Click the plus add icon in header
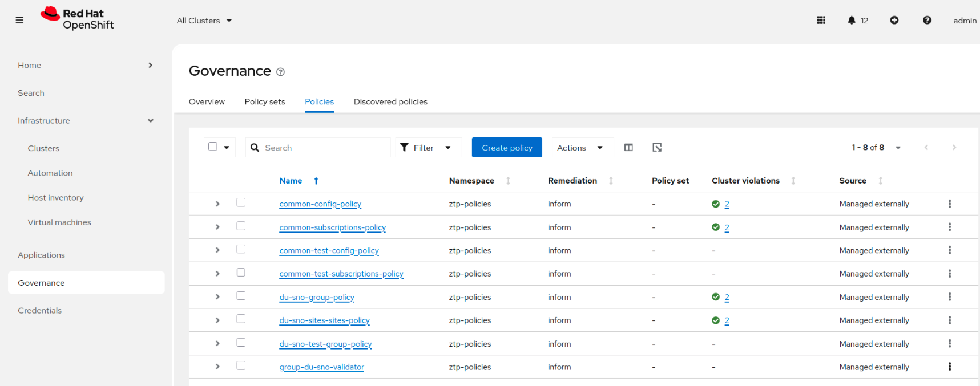 click(x=894, y=20)
